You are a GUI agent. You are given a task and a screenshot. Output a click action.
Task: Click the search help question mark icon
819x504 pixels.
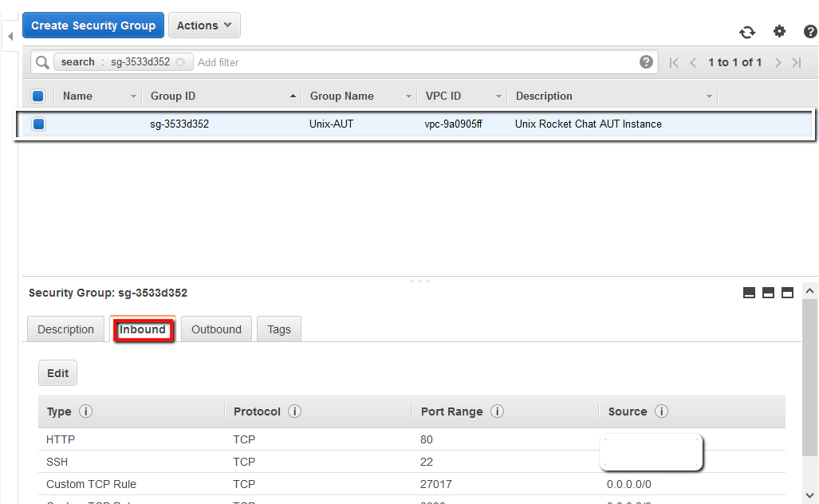pyautogui.click(x=646, y=61)
